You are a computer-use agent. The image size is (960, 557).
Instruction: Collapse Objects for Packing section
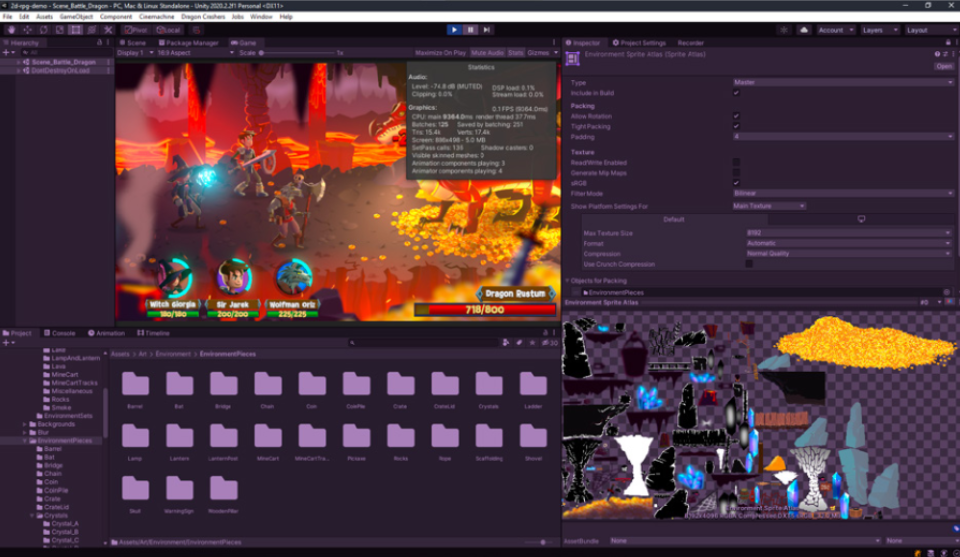click(x=568, y=280)
